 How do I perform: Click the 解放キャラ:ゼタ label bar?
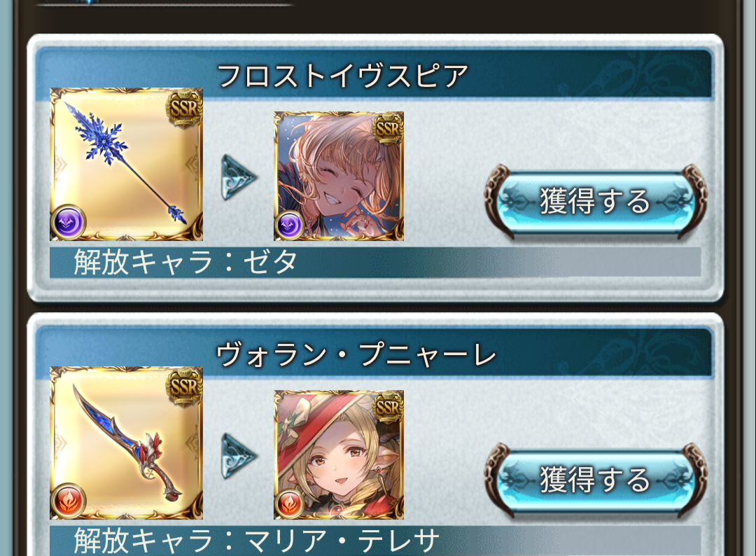tap(375, 263)
